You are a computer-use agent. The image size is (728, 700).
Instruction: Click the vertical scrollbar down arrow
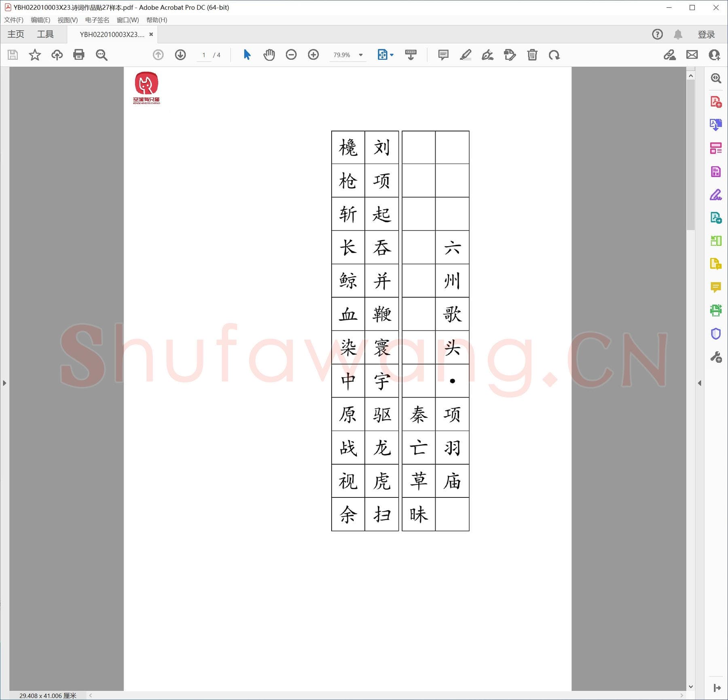coord(691,687)
